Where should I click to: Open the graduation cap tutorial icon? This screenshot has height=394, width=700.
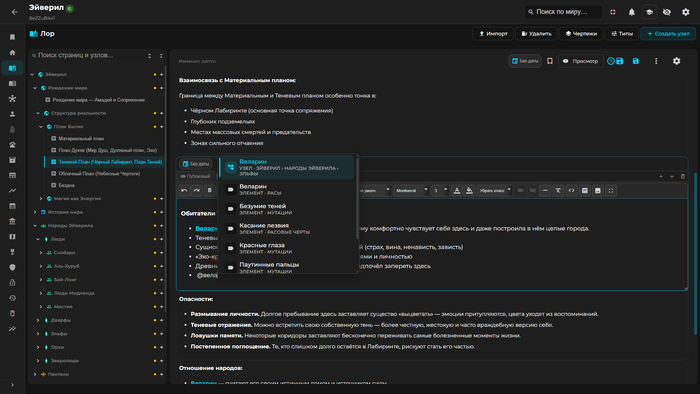click(x=650, y=12)
